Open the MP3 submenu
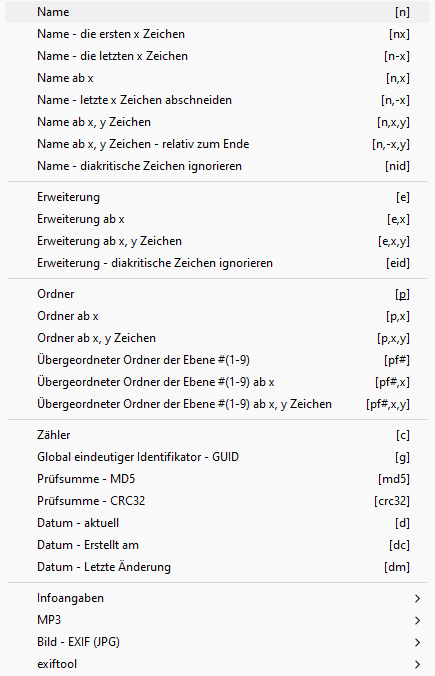 [x=217, y=620]
